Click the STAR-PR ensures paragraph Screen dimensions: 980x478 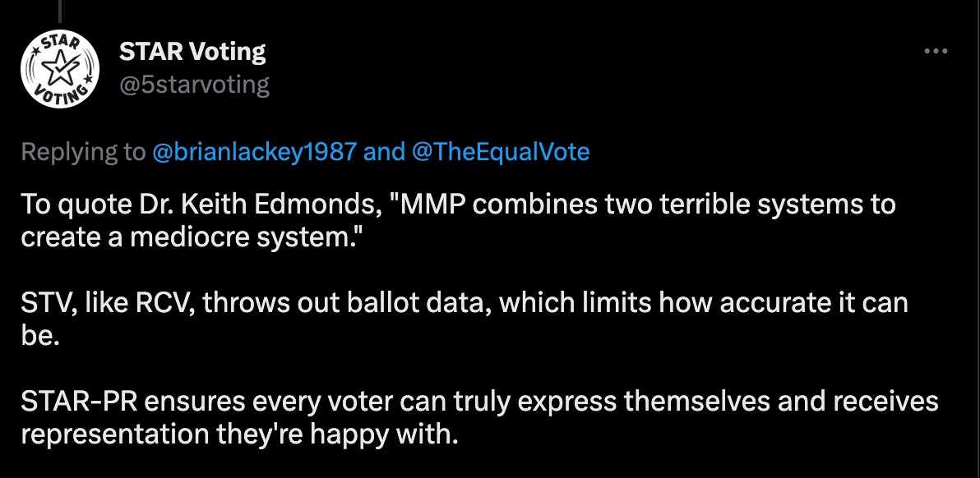[479, 417]
